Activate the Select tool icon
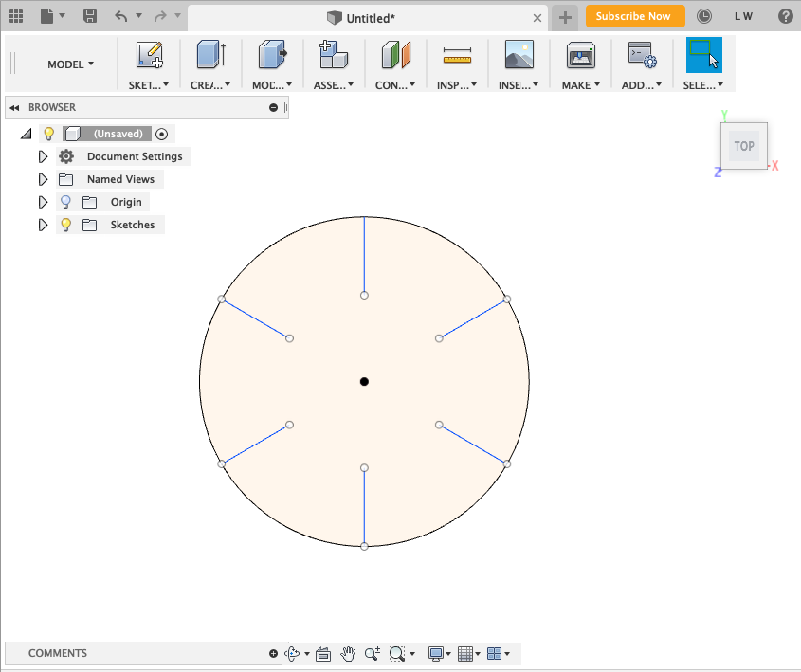Image resolution: width=801 pixels, height=672 pixels. click(x=704, y=55)
